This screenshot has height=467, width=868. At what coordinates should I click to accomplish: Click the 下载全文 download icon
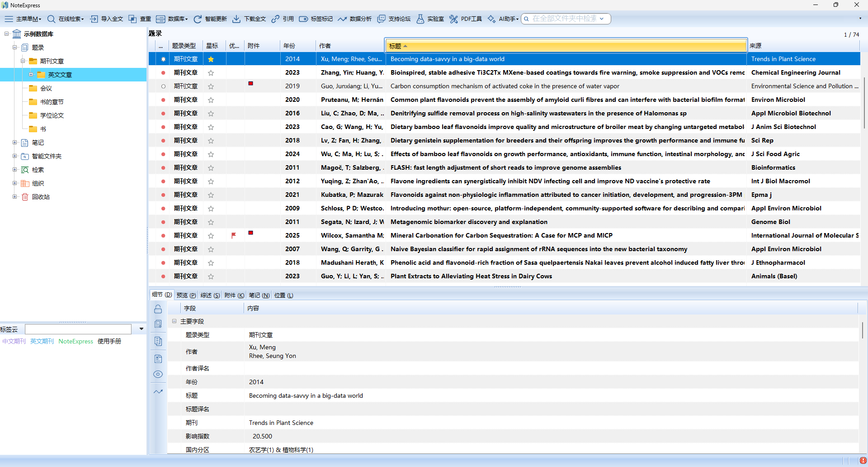pyautogui.click(x=236, y=19)
